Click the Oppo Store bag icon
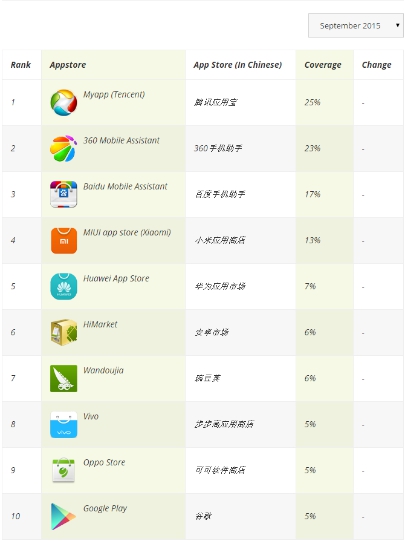Image resolution: width=406 pixels, height=541 pixels. pos(63,470)
